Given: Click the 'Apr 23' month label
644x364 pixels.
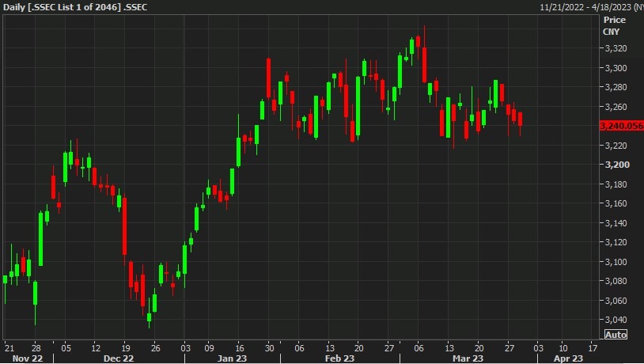Looking at the screenshot, I should (x=568, y=358).
